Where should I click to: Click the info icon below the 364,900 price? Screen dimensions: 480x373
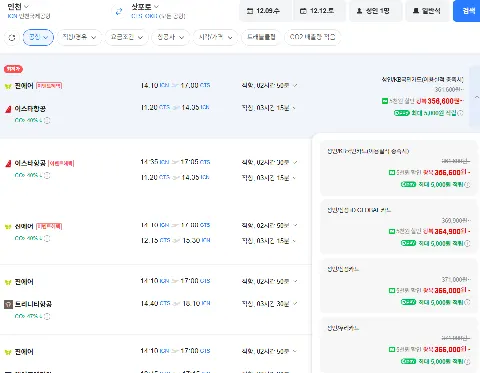[x=467, y=243]
